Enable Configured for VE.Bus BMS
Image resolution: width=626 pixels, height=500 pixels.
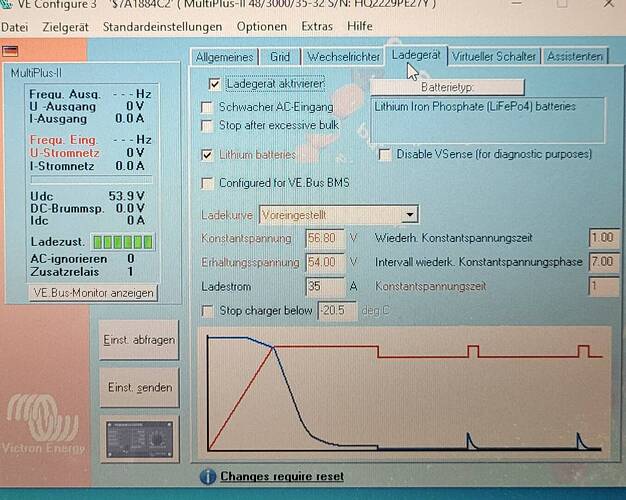point(207,183)
